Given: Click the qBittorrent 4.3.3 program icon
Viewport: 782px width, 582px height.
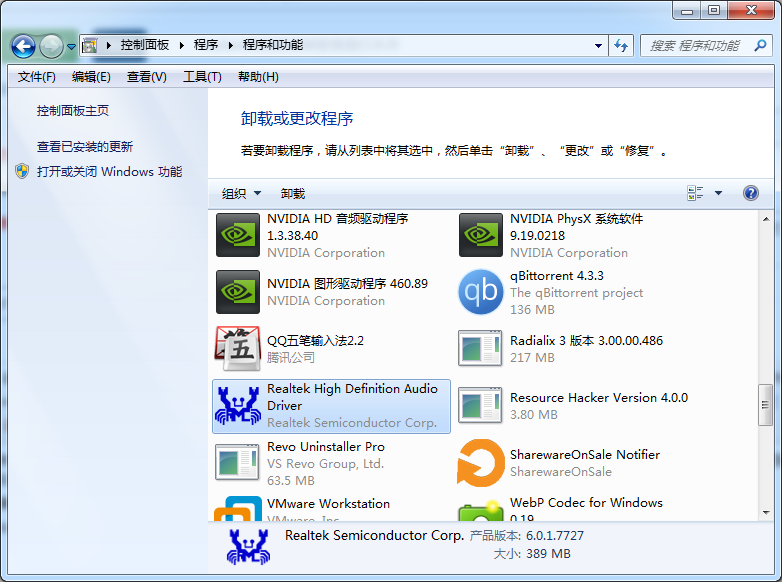Looking at the screenshot, I should 480,292.
